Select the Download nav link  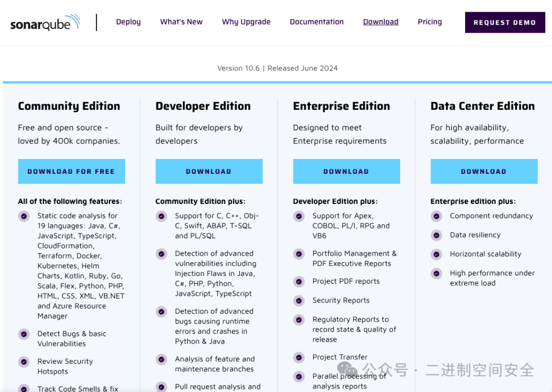381,22
